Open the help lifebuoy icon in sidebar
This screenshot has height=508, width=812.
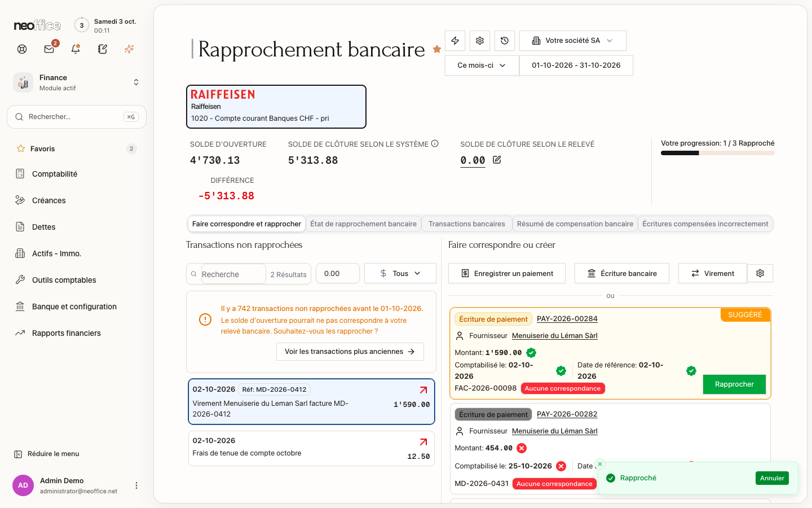tap(22, 49)
